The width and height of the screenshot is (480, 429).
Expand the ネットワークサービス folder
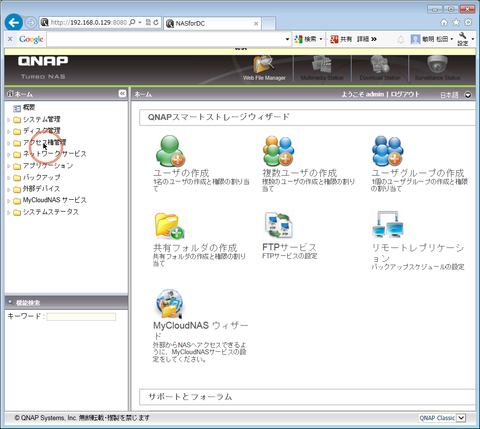(x=9, y=155)
